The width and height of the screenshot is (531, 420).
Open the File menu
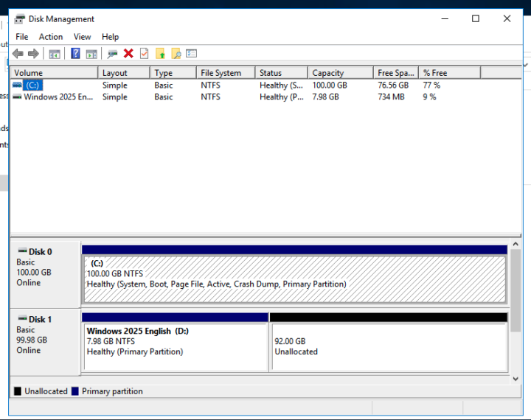tap(22, 37)
